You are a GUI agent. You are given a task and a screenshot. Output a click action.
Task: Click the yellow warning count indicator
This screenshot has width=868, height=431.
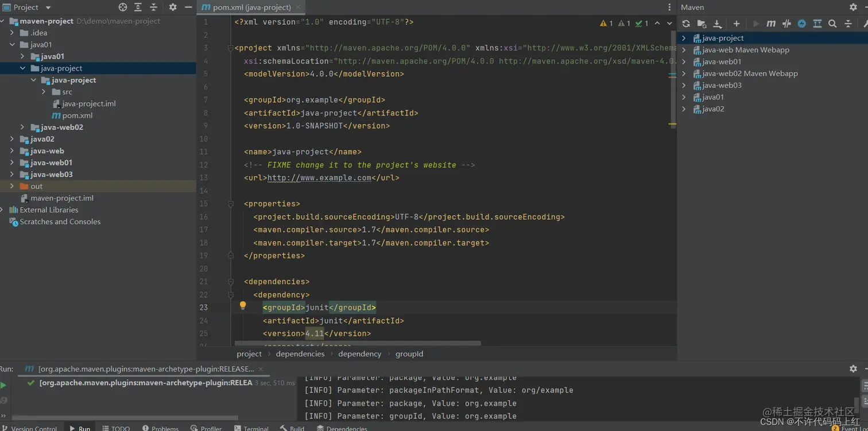606,24
